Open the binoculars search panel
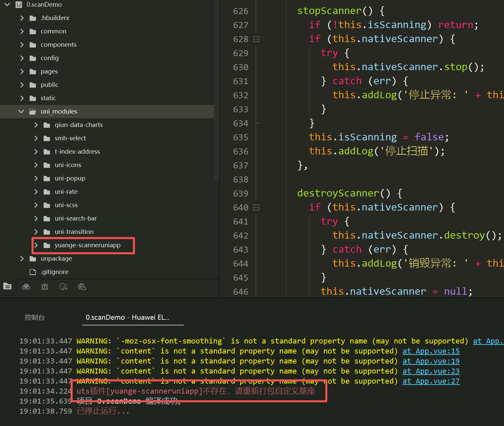 tap(26, 287)
